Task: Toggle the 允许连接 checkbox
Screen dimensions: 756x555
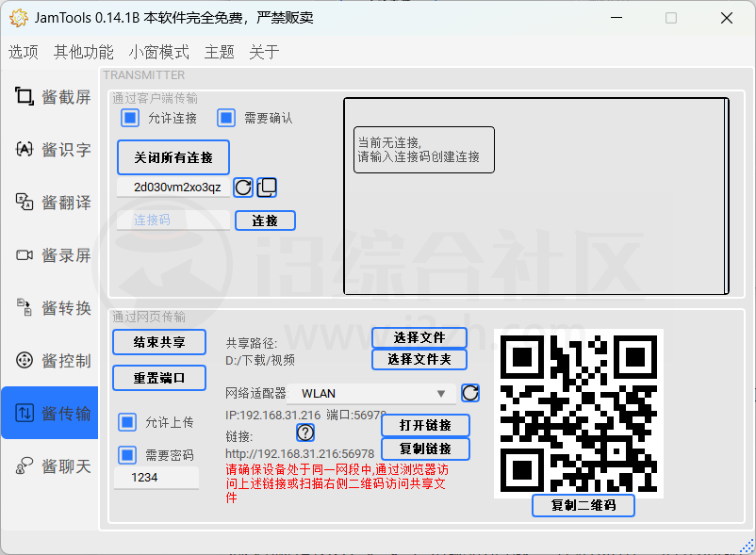Action: pos(130,118)
